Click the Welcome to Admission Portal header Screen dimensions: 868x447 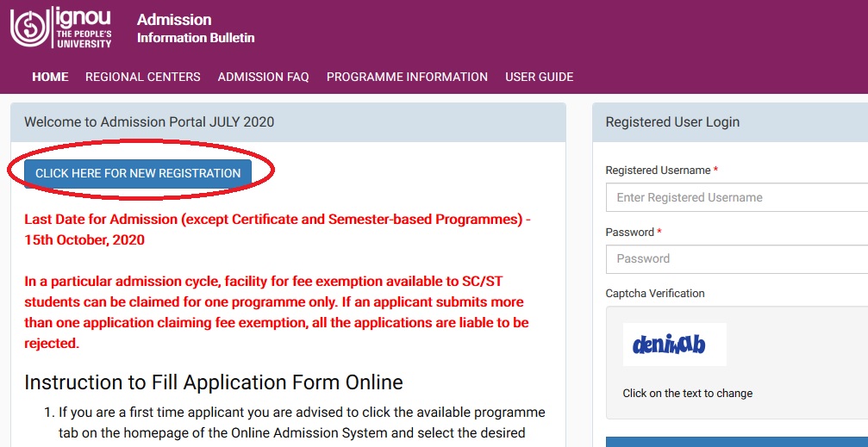coord(149,122)
